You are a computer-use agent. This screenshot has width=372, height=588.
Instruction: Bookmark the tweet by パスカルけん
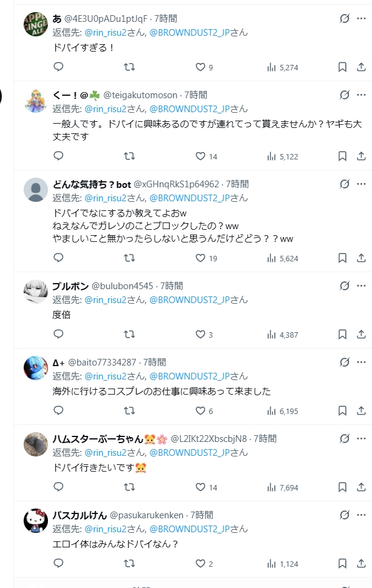342,563
